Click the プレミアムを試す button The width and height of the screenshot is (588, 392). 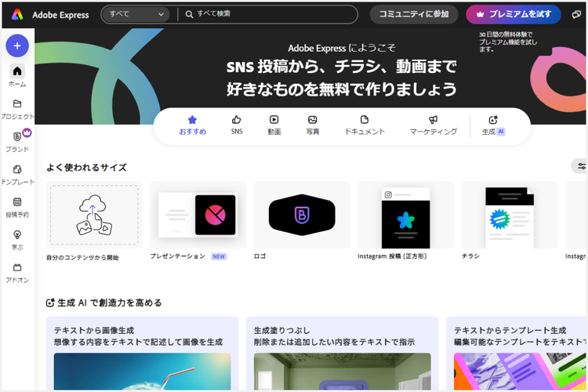coord(514,14)
